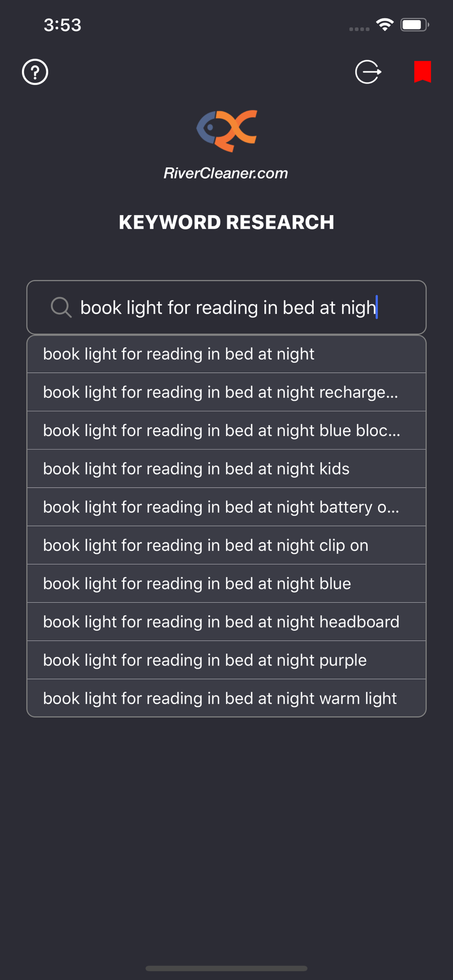Choose the 'at night headboard' suggestion

point(226,621)
